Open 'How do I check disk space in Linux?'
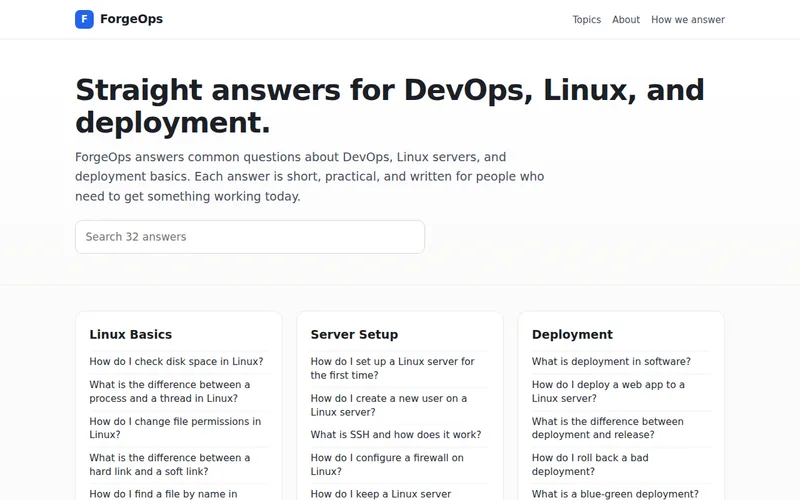Screen dimensions: 800x500 pyautogui.click(x=176, y=361)
